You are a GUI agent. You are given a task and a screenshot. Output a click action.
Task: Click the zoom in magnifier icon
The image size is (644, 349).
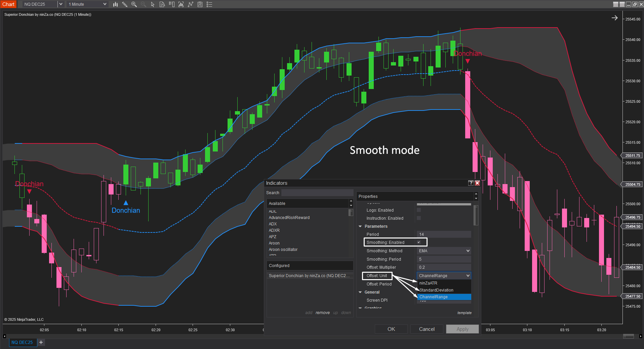[134, 4]
